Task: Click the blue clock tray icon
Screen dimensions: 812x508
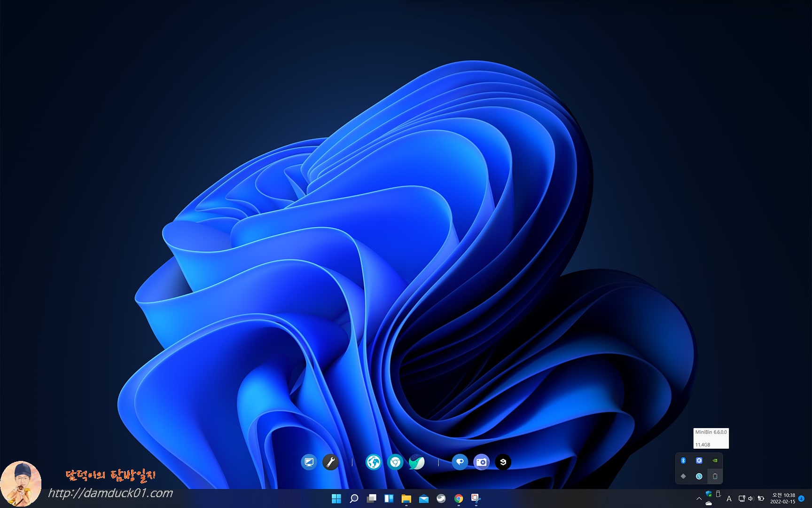Action: tap(699, 476)
